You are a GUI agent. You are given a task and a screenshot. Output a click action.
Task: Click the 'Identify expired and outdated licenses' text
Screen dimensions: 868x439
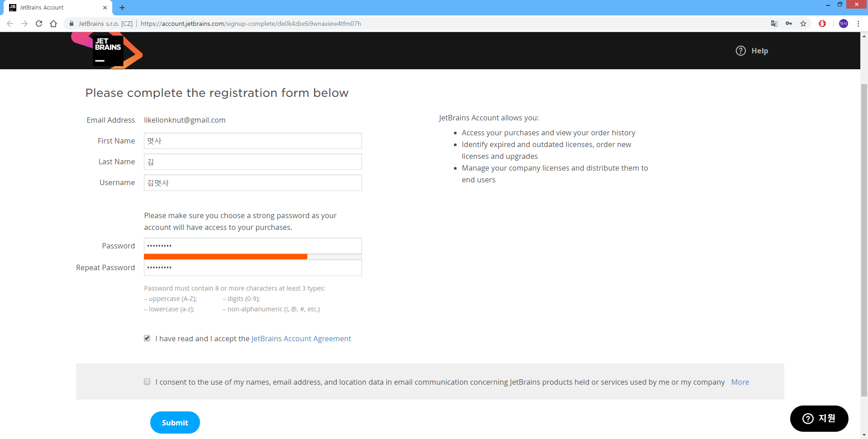546,150
